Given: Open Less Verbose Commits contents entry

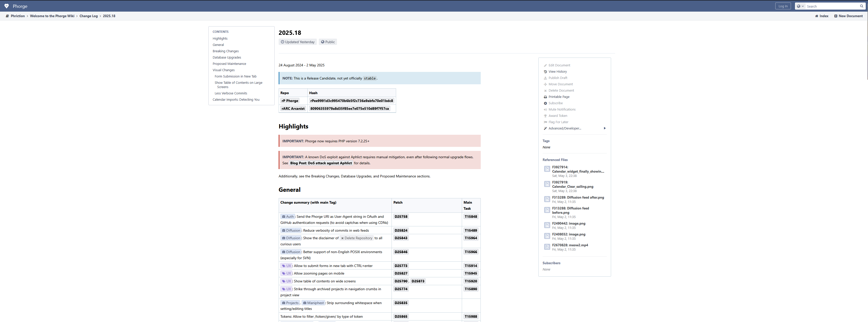Looking at the screenshot, I should pyautogui.click(x=231, y=93).
